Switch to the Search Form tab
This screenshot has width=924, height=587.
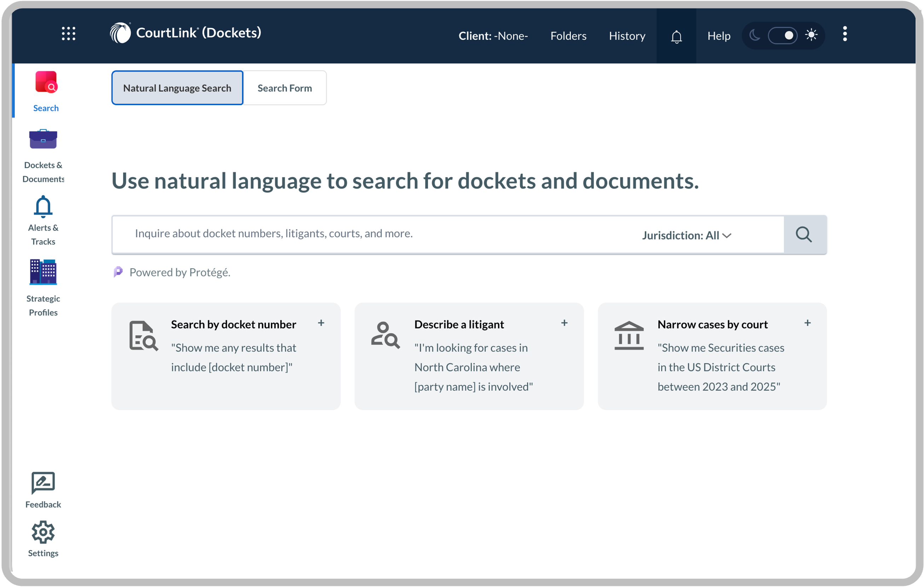284,88
